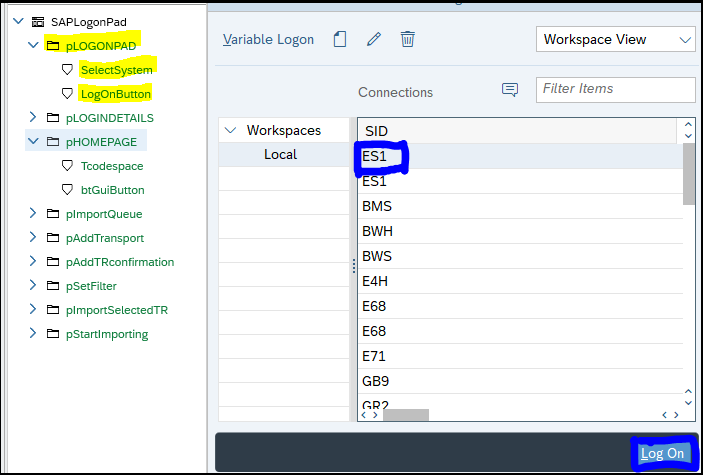The image size is (703, 475).
Task: Click the left scroll arrow below connections list
Action: [364, 415]
